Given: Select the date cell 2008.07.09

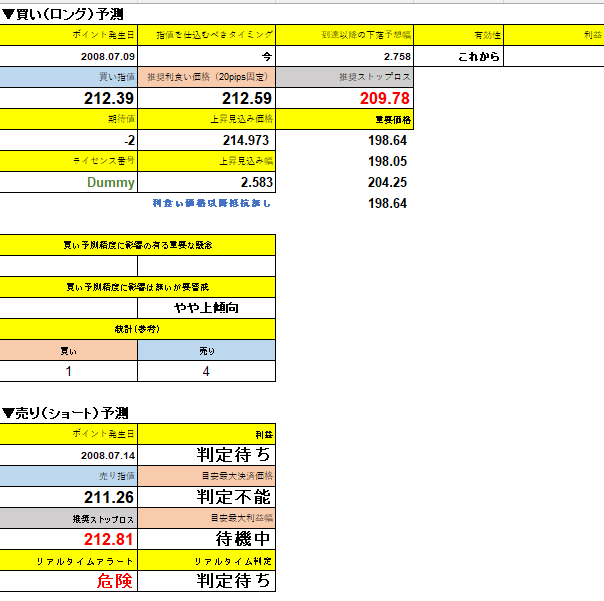Looking at the screenshot, I should (69, 56).
